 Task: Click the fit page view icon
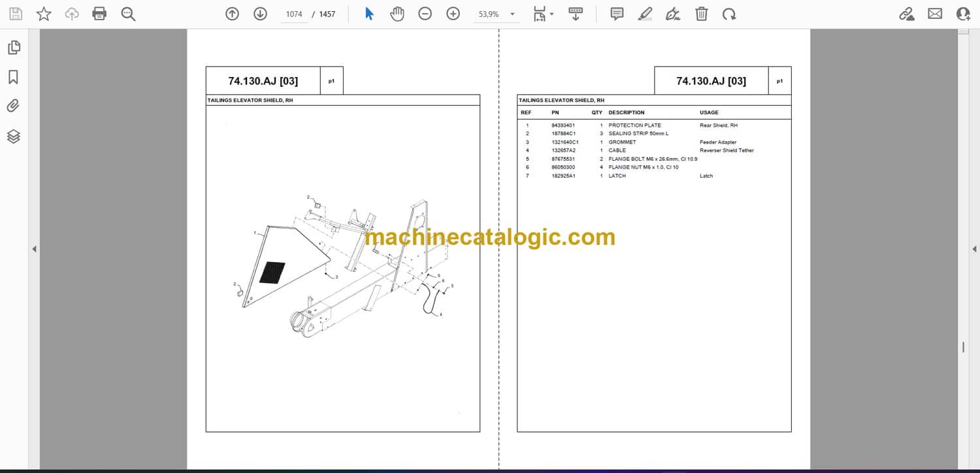(x=540, y=14)
